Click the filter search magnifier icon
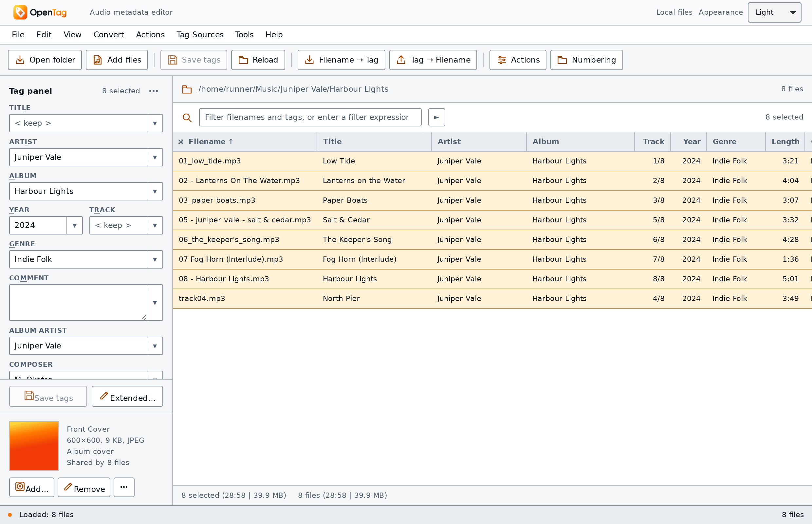The image size is (812, 524). pyautogui.click(x=187, y=117)
